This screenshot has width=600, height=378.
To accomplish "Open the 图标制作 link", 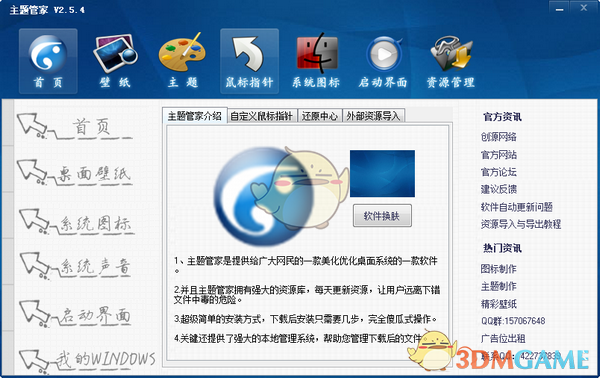I will (x=499, y=269).
